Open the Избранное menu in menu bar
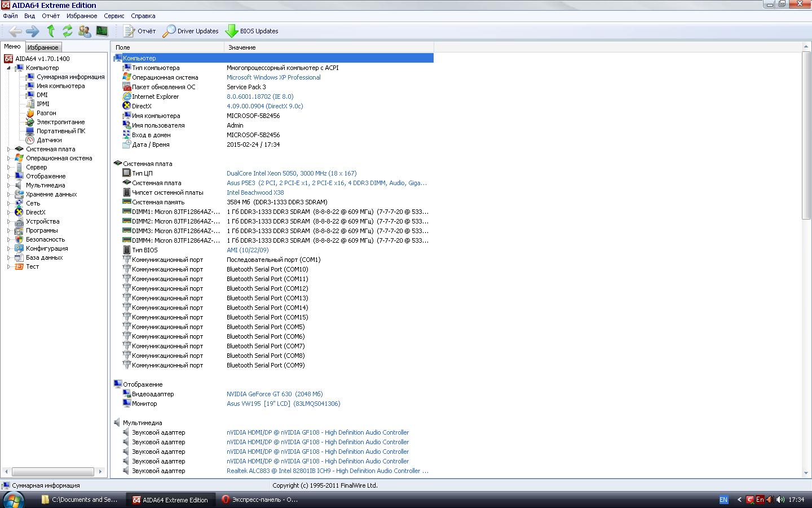812x508 pixels. [82, 16]
